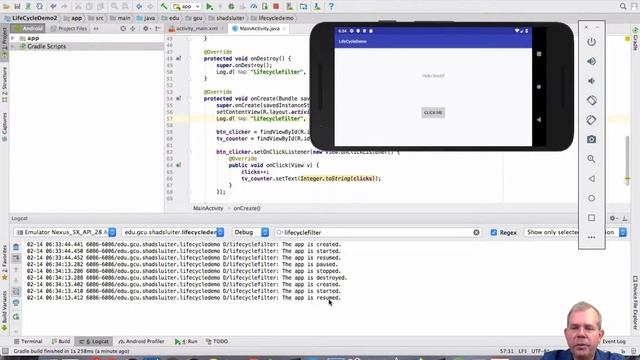Open the Run tool window tab

(186, 341)
